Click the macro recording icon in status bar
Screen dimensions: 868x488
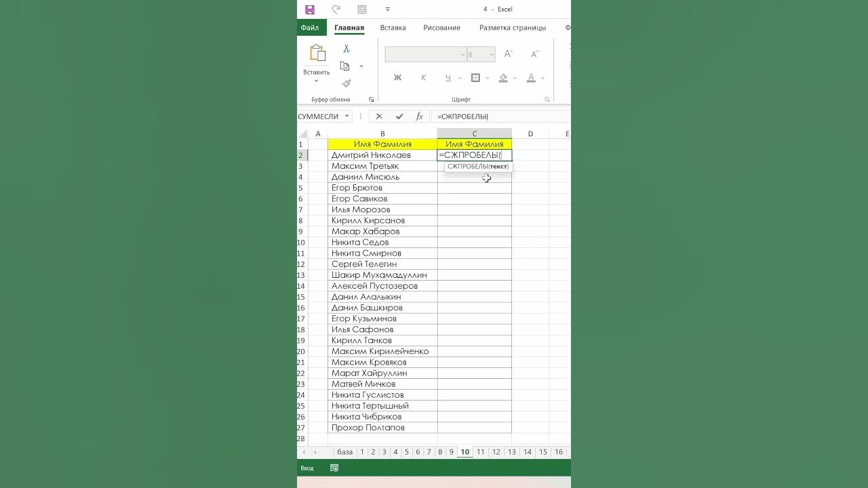point(334,468)
